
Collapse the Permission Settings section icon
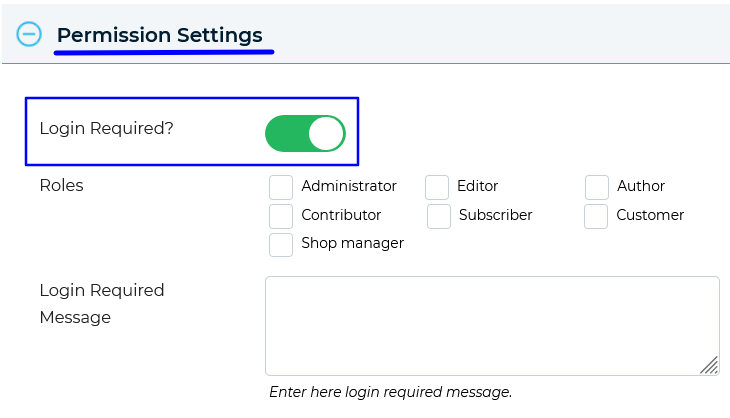pyautogui.click(x=29, y=34)
